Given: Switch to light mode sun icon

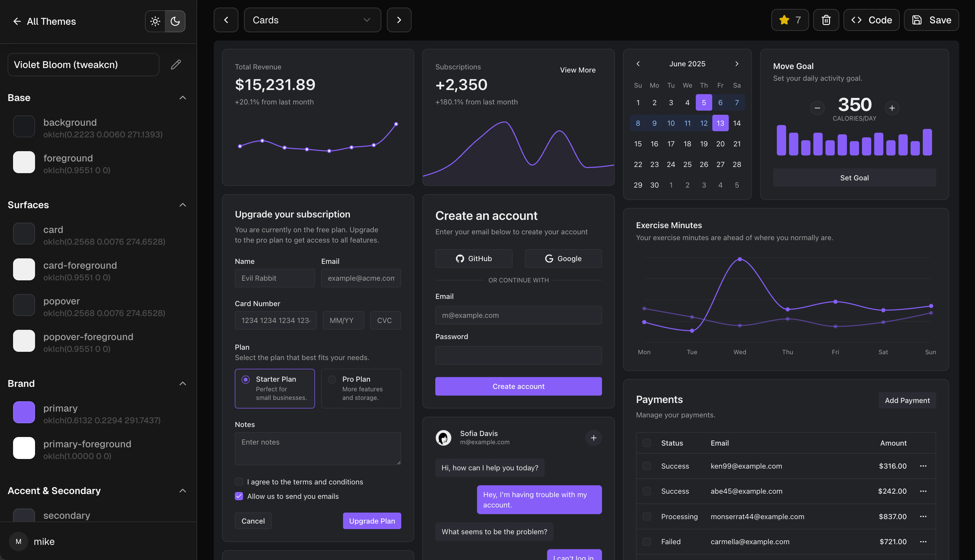Looking at the screenshot, I should tap(155, 21).
